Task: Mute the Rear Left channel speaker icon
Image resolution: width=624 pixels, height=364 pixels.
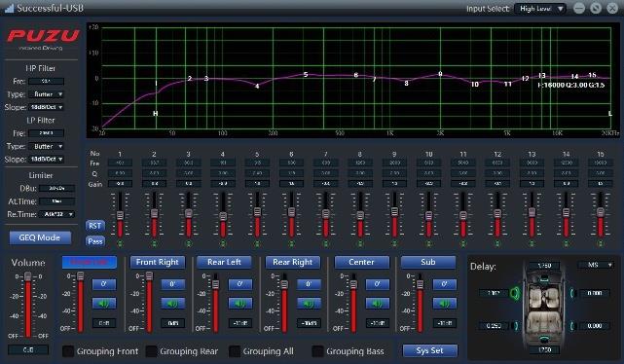Action: (240, 304)
